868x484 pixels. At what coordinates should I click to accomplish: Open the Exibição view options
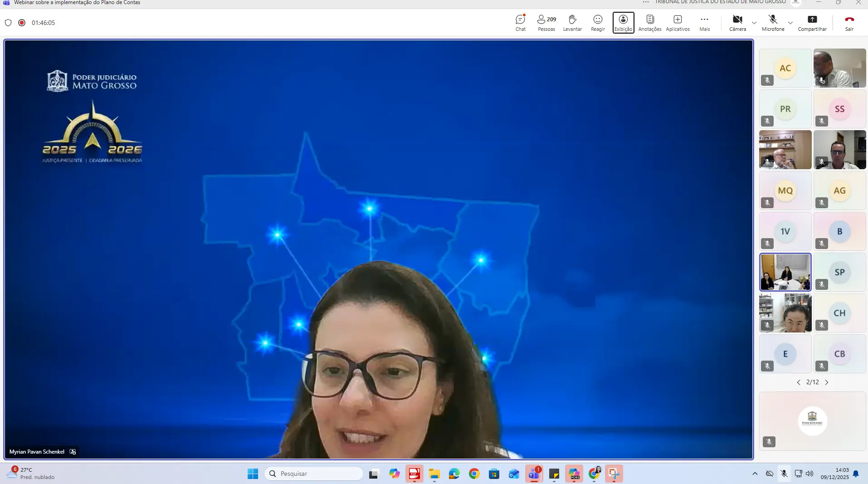pyautogui.click(x=623, y=22)
